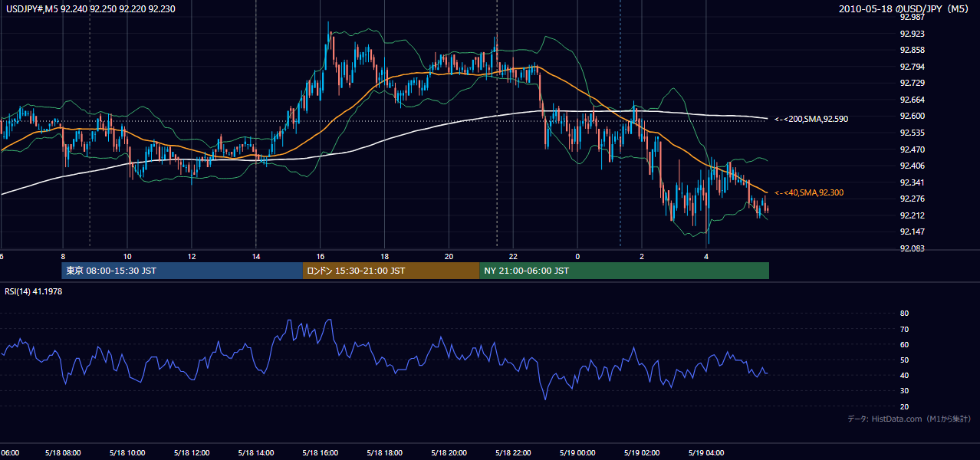The height and width of the screenshot is (460, 980).
Task: Click price level 92.664 on the axis
Action: pos(912,100)
